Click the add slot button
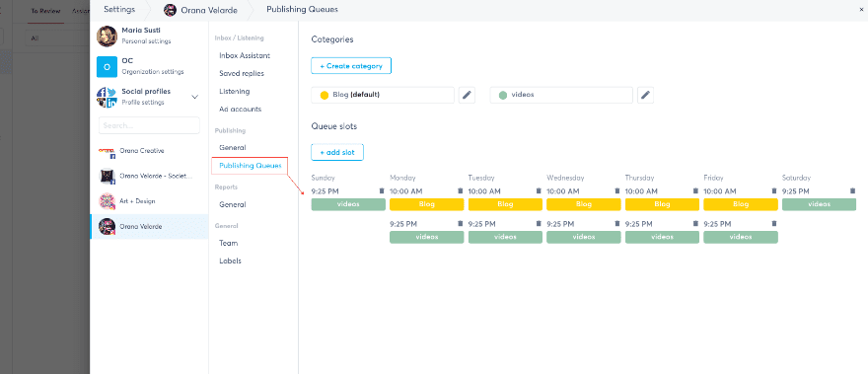This screenshot has height=374, width=868. 337,152
